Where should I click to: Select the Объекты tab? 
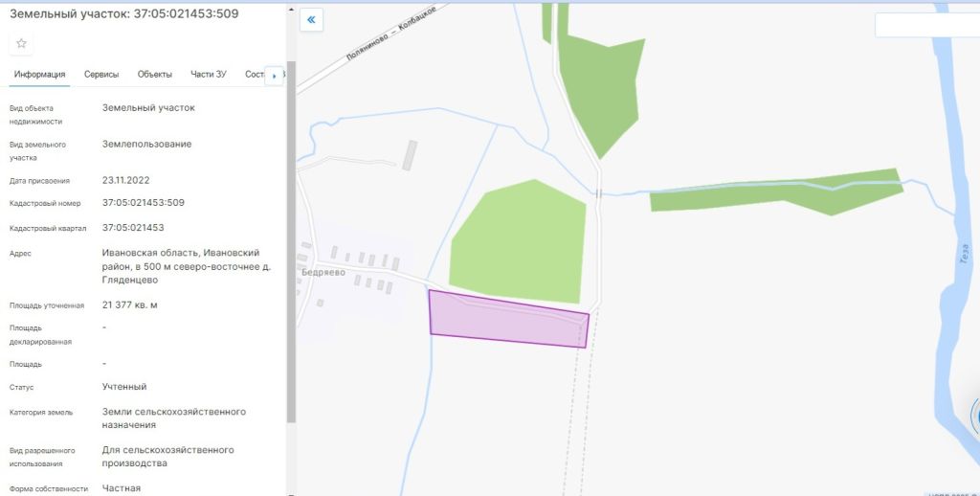[154, 75]
